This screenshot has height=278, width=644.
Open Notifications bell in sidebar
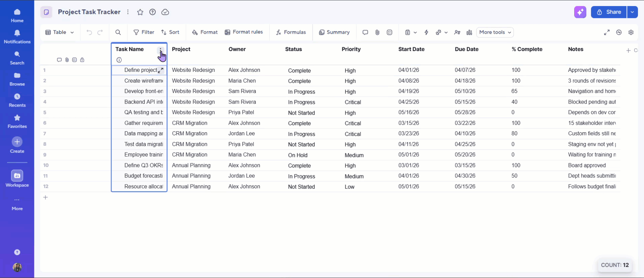(17, 37)
